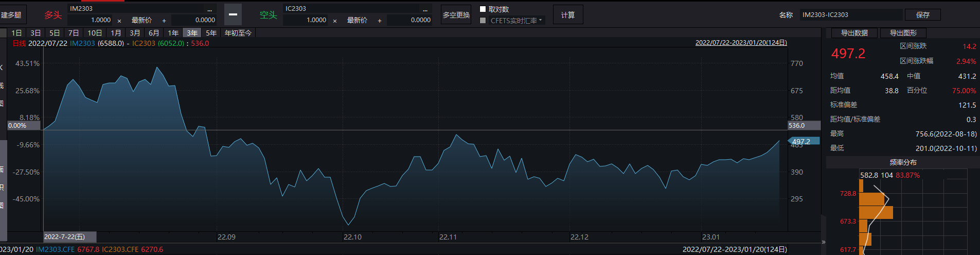Select the 1年 time range tab
The image size is (980, 255).
click(x=173, y=33)
